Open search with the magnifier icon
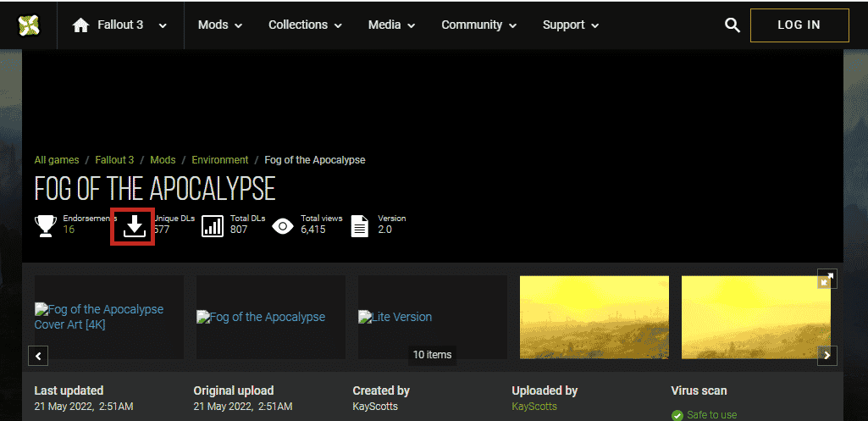Screen dimensions: 868x421 tap(733, 25)
